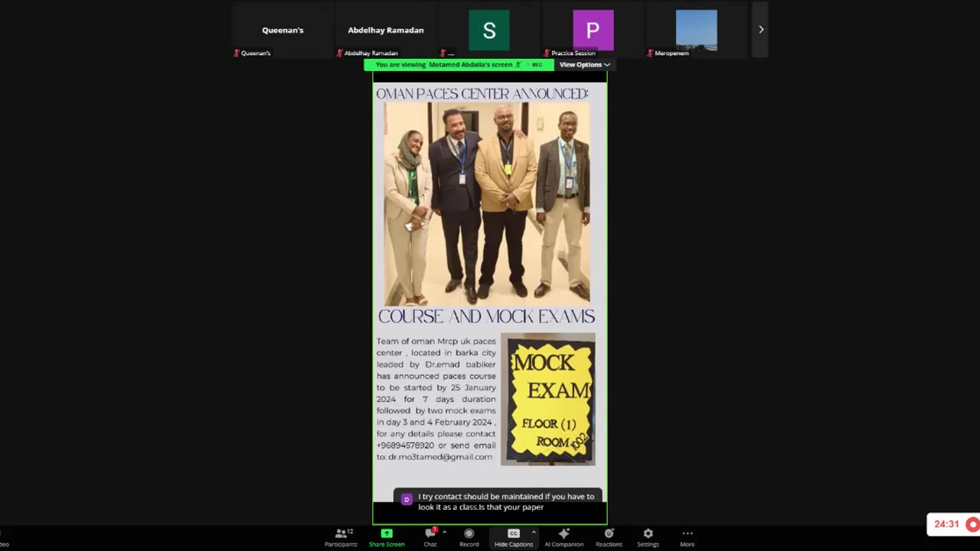Viewport: 980px width, 551px height.
Task: Click muted mic icon beside Meropenem label
Action: coord(651,53)
